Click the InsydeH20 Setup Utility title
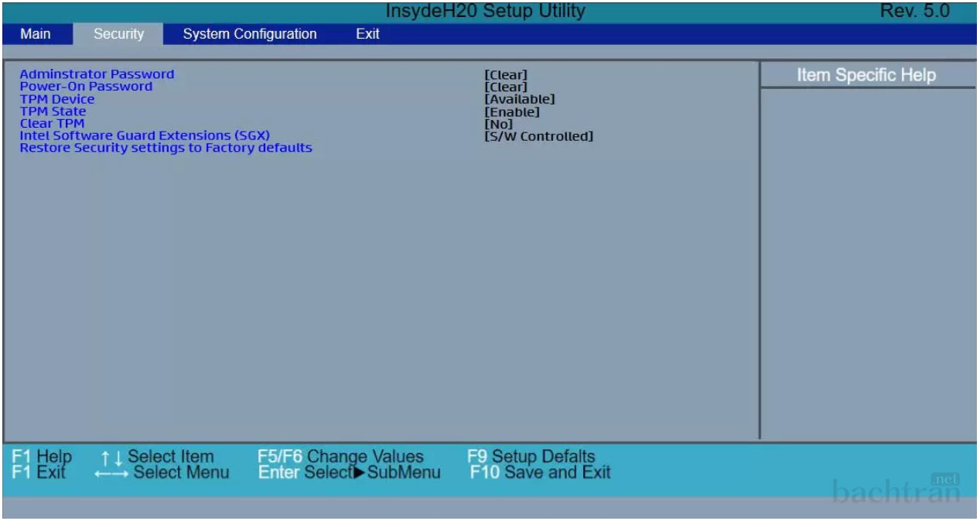The image size is (980, 521). click(485, 12)
